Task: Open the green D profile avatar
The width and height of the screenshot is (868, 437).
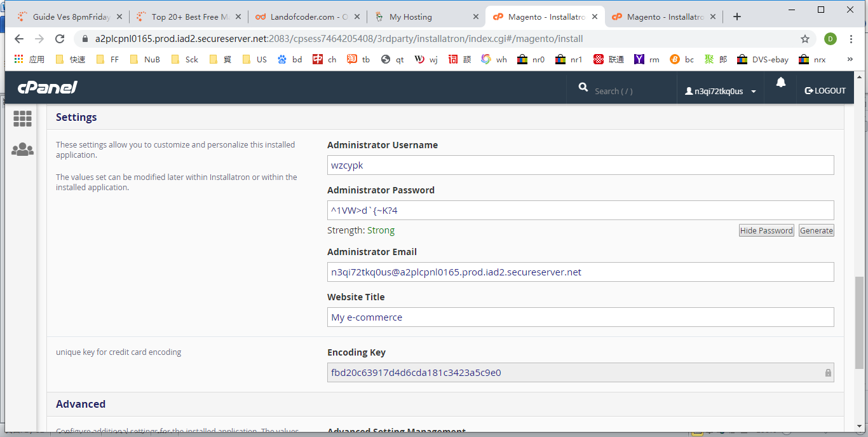Action: click(x=831, y=39)
